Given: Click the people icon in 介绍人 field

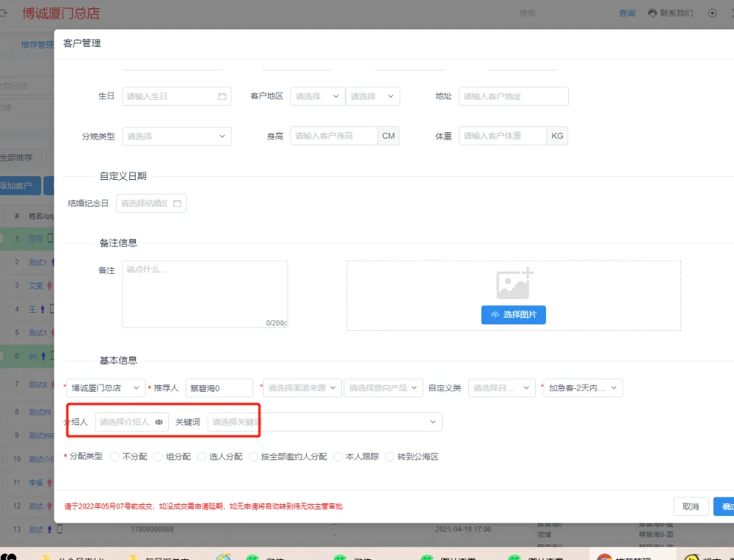Looking at the screenshot, I should [x=159, y=422].
